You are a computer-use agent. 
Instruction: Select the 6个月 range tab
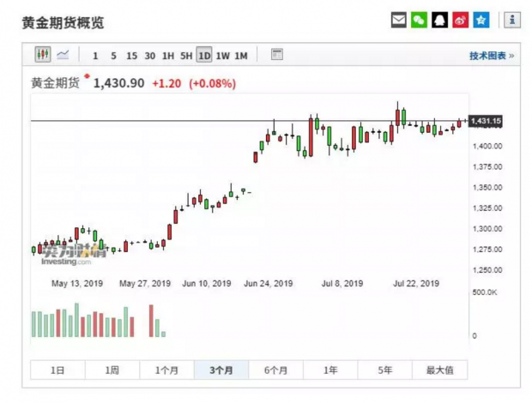(x=276, y=370)
